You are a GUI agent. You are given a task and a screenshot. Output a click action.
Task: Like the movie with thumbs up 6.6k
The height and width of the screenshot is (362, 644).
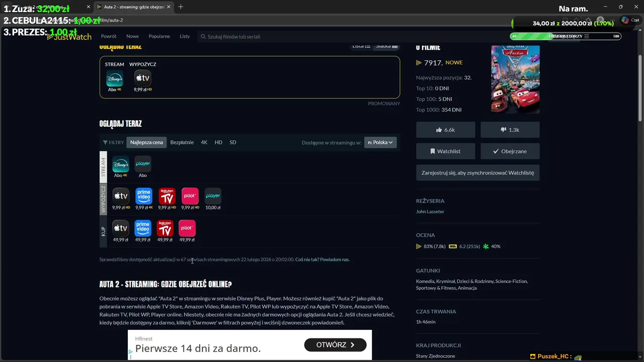coord(445,130)
